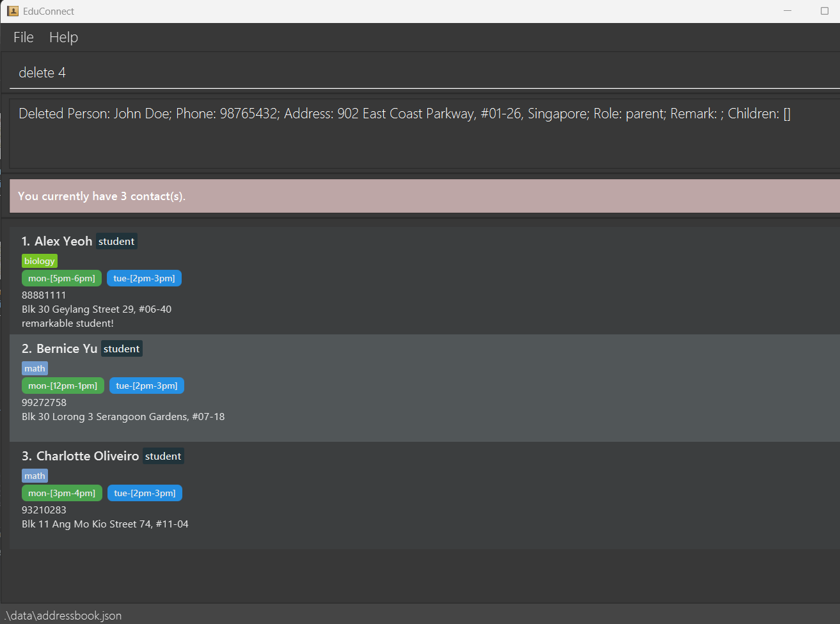Click Charlotte Oliveiro's 'tue-[2pm-3pm]' schedule tag

tap(145, 493)
